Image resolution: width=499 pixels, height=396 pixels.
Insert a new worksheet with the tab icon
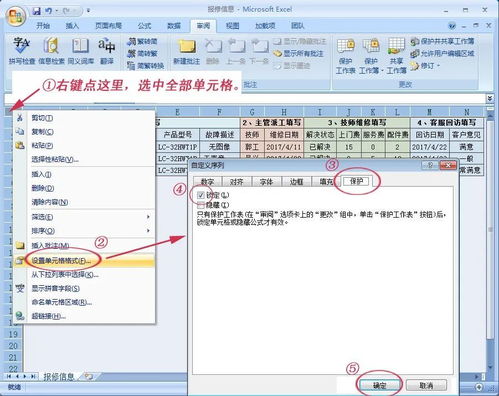click(x=89, y=377)
